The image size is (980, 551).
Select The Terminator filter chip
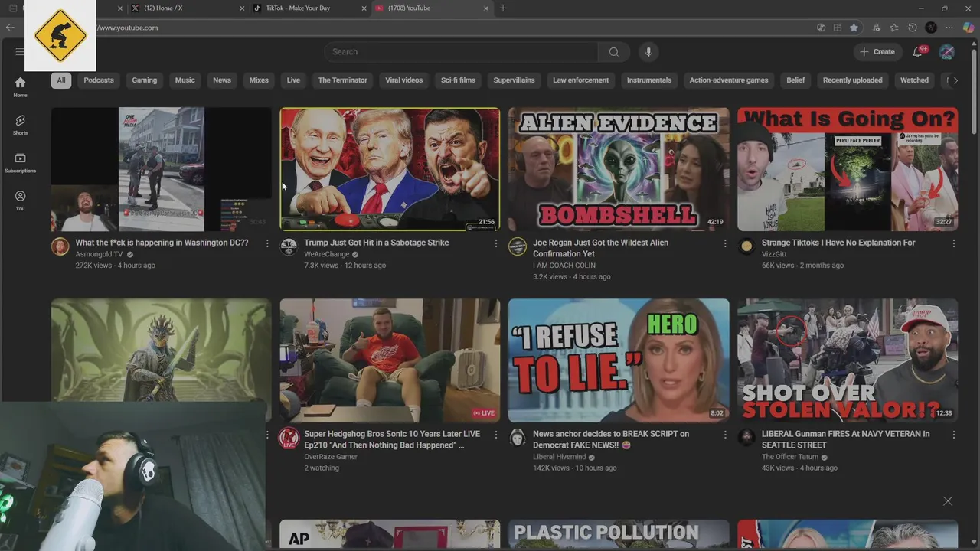click(342, 80)
